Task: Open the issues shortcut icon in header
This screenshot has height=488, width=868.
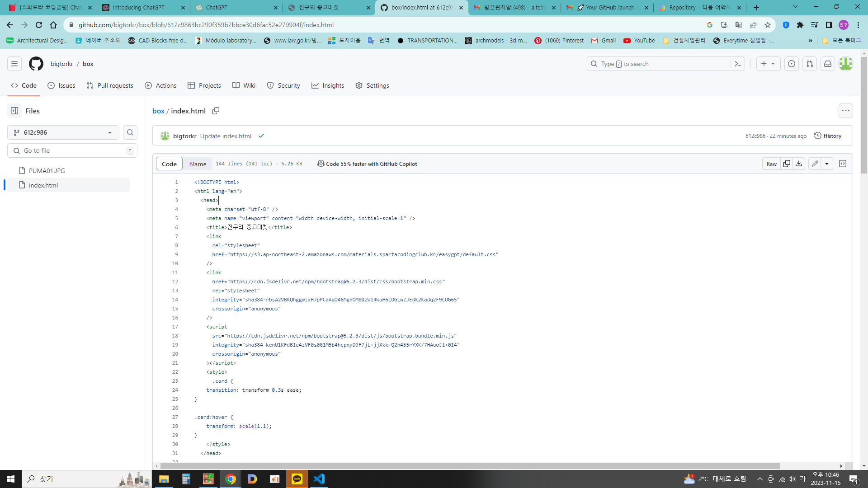Action: (791, 64)
